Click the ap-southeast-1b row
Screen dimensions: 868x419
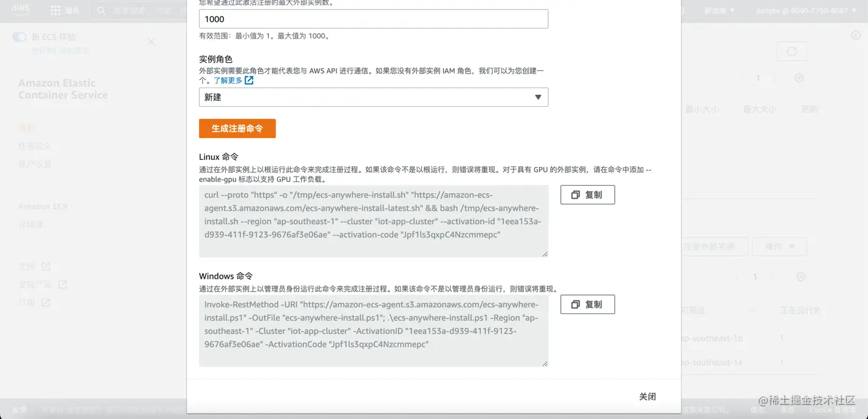[750, 338]
